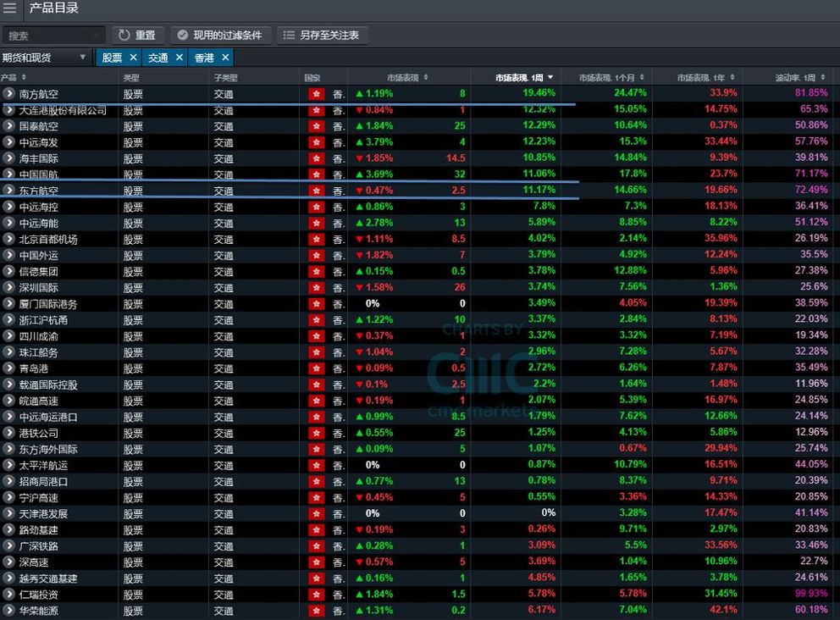
Task: Select the 越秀交通基建 product name
Action: pyautogui.click(x=48, y=578)
